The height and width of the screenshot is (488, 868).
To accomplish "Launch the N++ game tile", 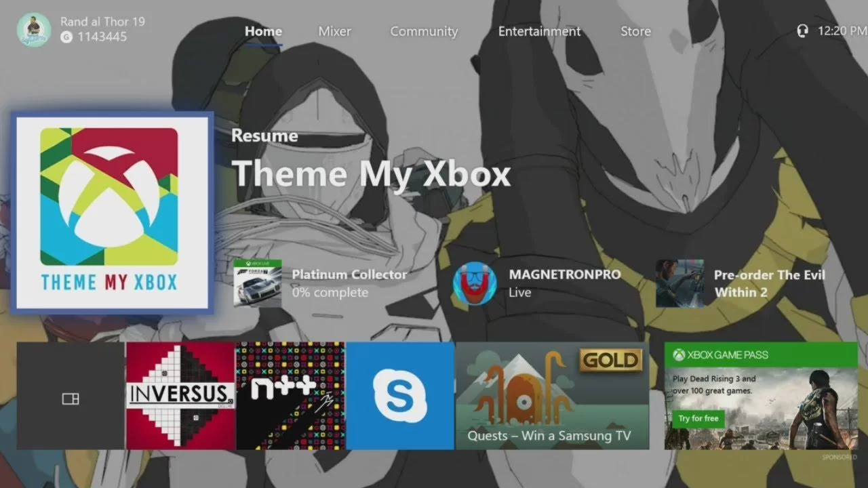I will 290,396.
